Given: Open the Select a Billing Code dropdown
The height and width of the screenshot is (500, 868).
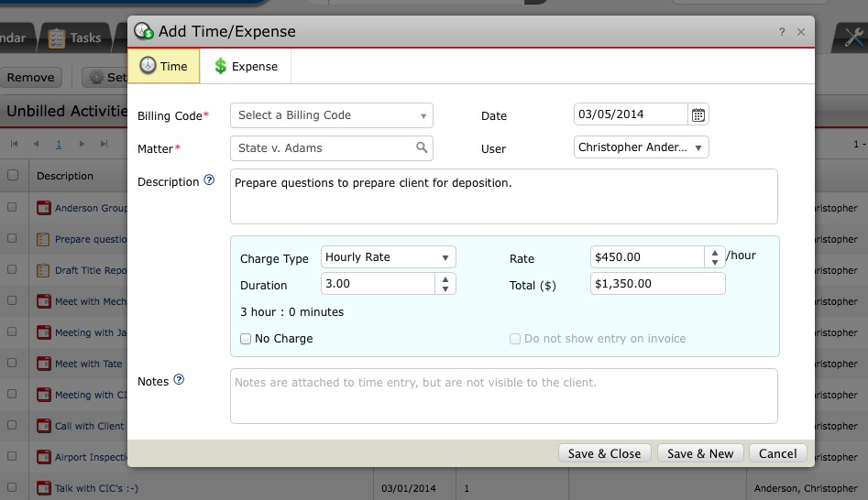Looking at the screenshot, I should [331, 115].
